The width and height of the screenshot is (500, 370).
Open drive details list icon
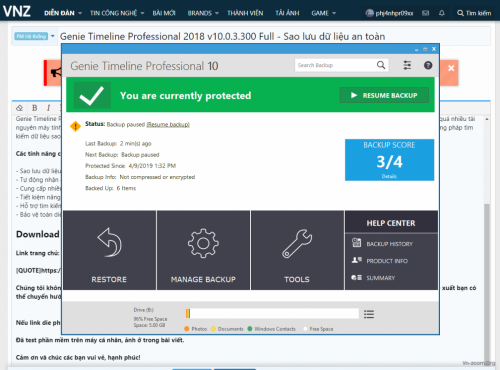pyautogui.click(x=369, y=314)
